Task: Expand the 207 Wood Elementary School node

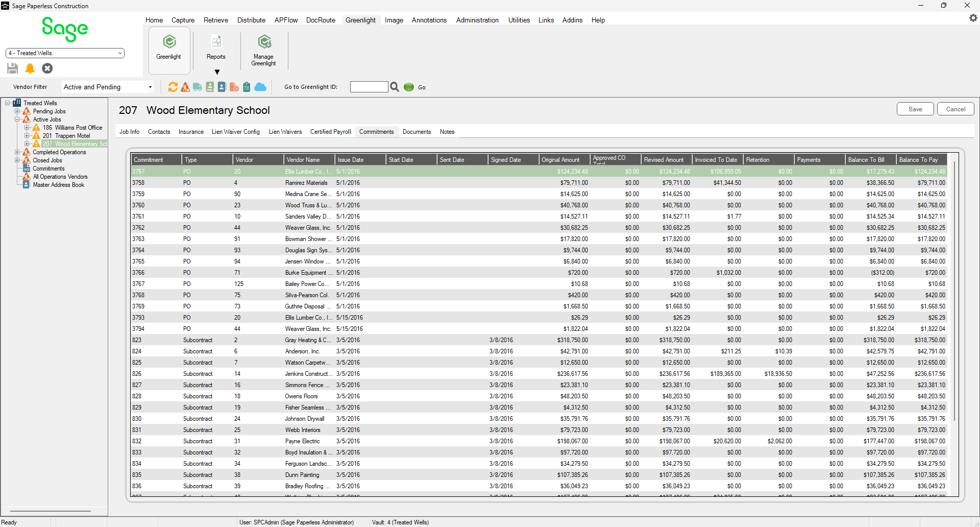Action: 27,144
